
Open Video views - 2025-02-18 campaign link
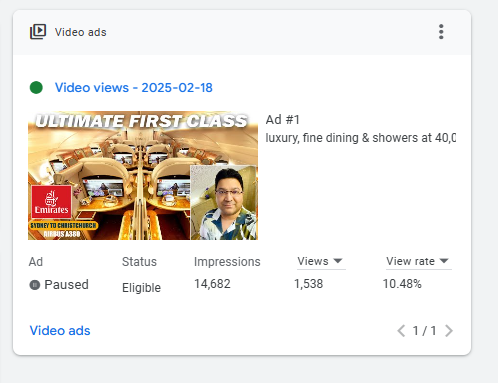click(x=134, y=88)
